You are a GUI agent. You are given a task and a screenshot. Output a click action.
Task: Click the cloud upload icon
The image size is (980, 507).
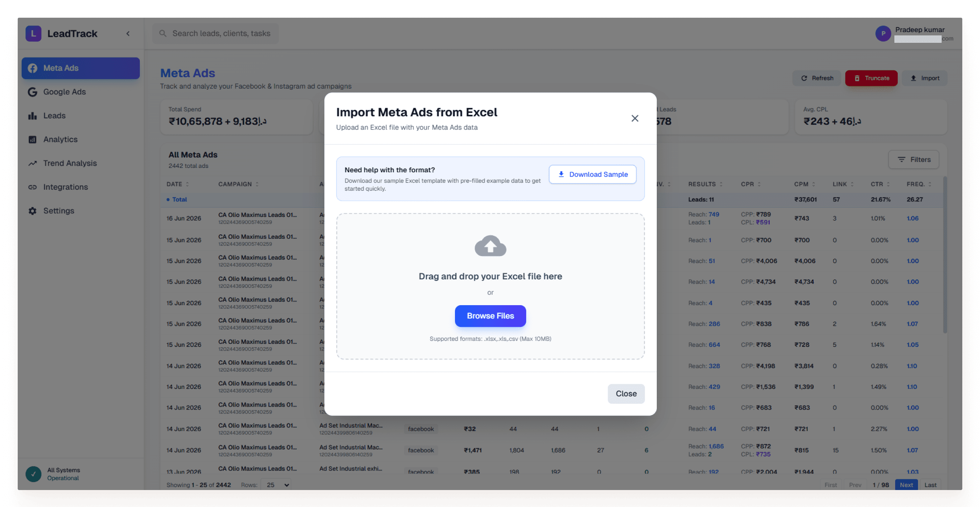(x=490, y=246)
